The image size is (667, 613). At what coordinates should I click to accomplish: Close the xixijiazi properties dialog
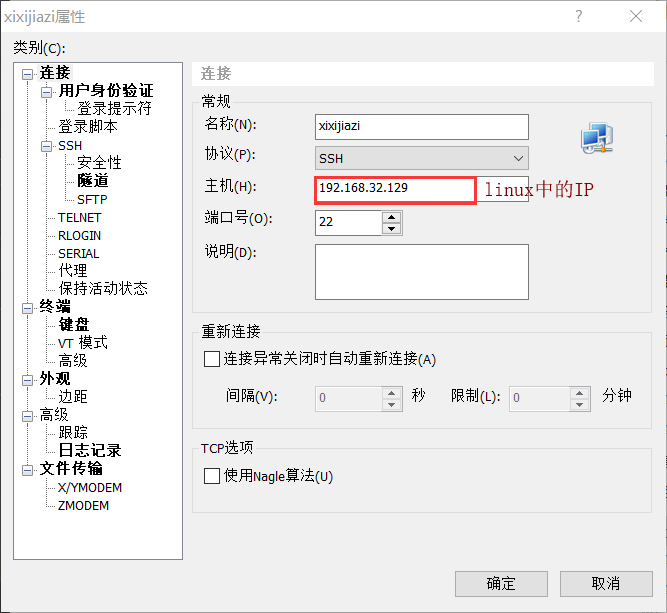click(636, 16)
